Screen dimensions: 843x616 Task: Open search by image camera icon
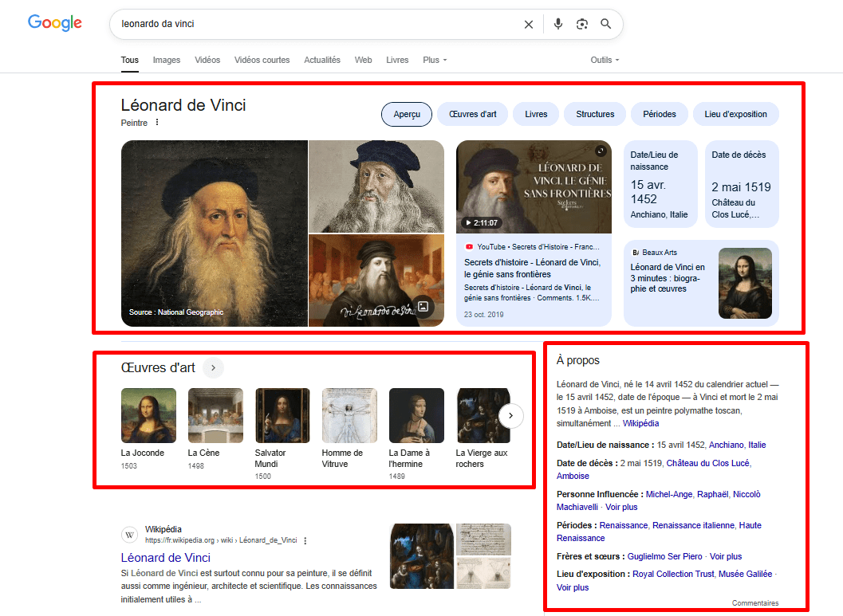point(581,24)
